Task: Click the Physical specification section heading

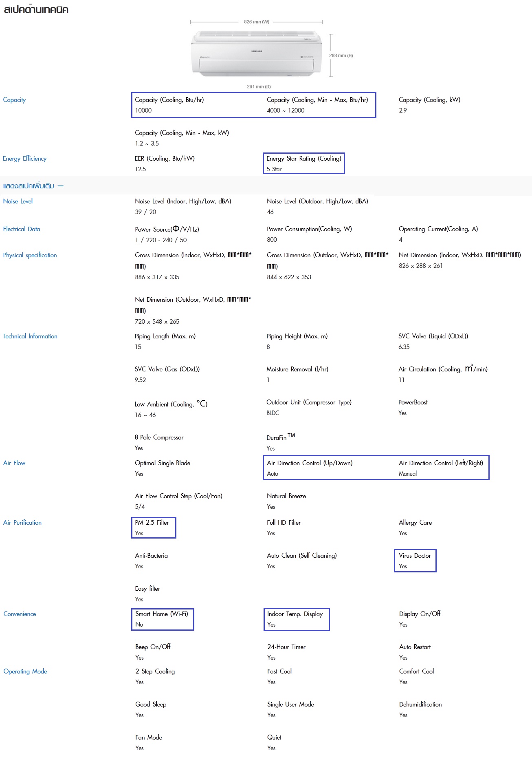Action: point(30,255)
